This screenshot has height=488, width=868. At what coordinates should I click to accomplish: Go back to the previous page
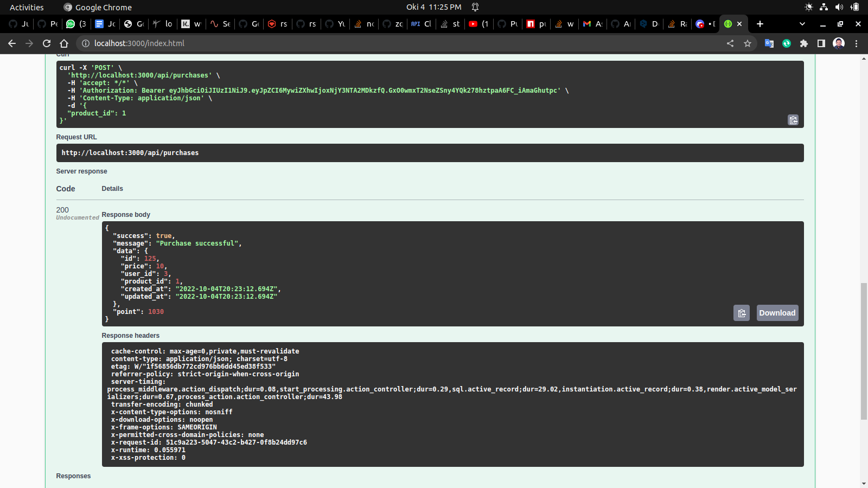12,43
